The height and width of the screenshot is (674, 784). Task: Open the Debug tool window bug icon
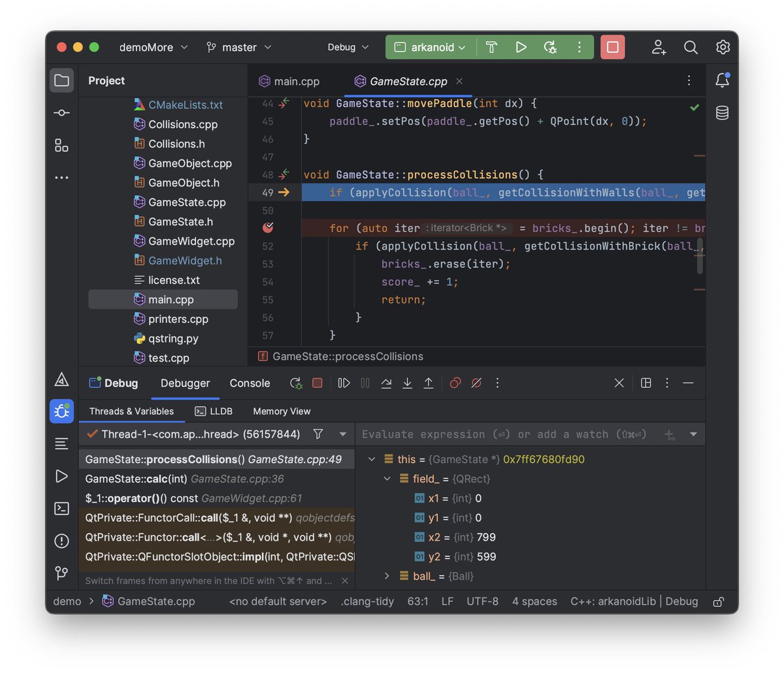pyautogui.click(x=61, y=411)
